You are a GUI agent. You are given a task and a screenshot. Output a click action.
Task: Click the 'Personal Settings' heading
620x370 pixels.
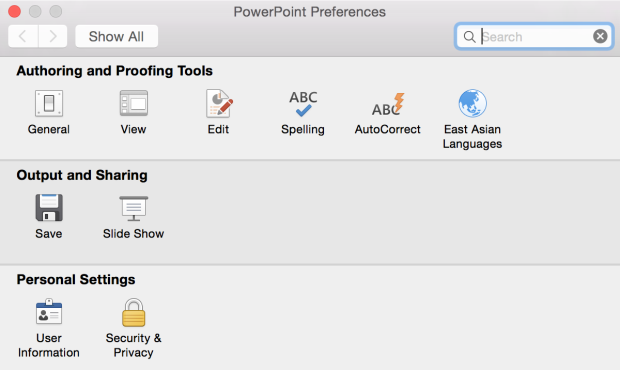click(76, 279)
